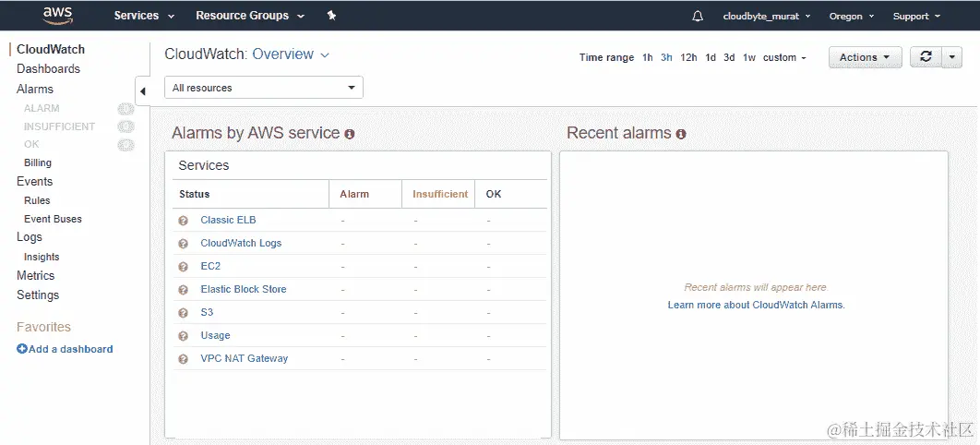Image resolution: width=980 pixels, height=445 pixels.
Task: Open the cloudbyte_murat account menu
Action: tap(766, 17)
